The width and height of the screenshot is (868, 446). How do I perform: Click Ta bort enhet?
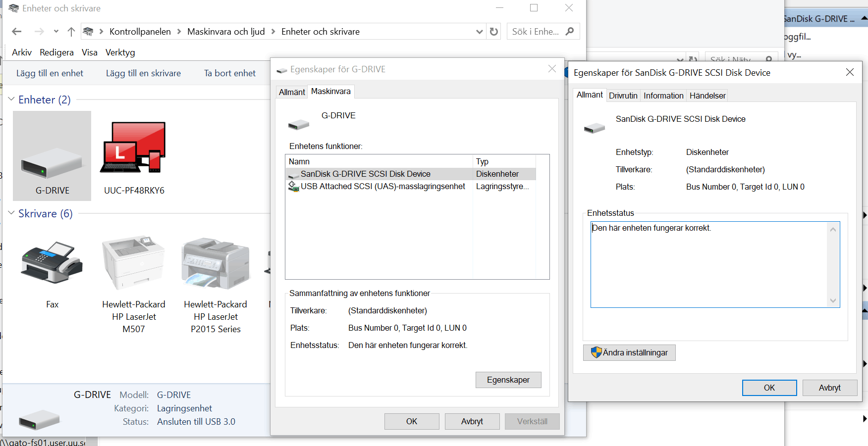(x=230, y=73)
